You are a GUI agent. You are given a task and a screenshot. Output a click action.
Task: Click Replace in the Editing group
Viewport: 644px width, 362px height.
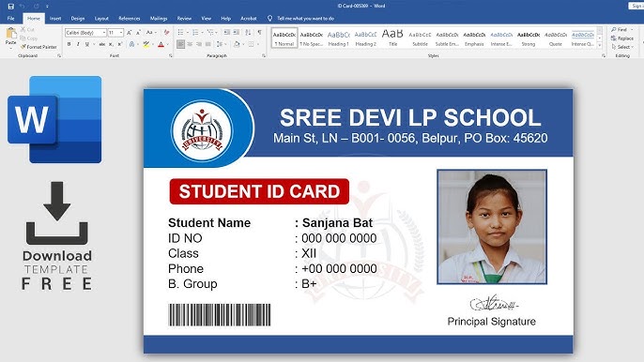(622, 38)
